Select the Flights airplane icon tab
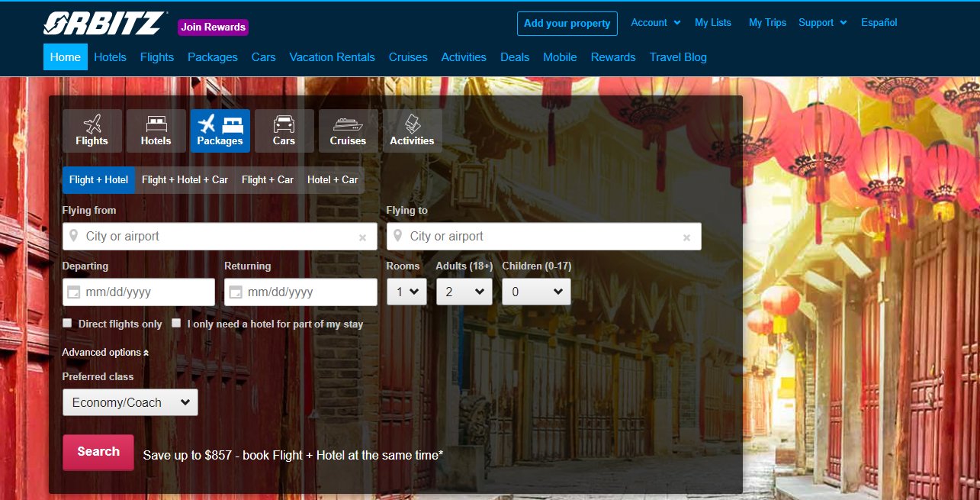This screenshot has width=980, height=500. click(92, 130)
